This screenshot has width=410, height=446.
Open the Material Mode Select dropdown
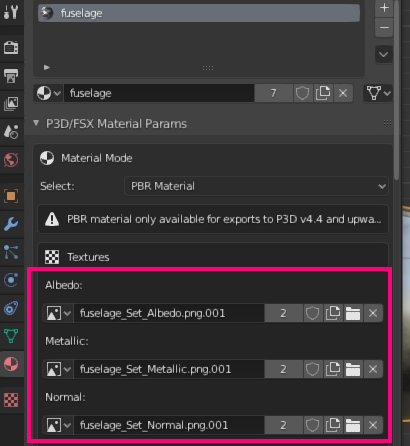[x=256, y=186]
